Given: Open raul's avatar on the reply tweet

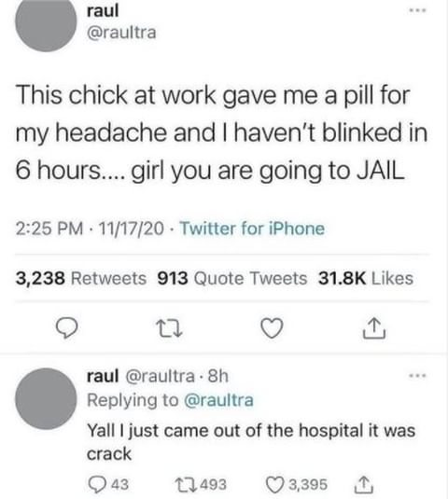Looking at the screenshot, I should pyautogui.click(x=46, y=399).
